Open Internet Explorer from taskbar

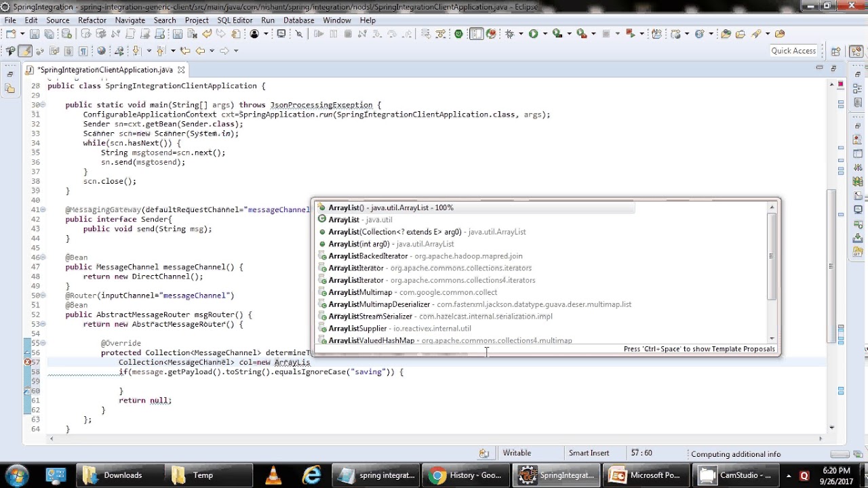[x=311, y=475]
